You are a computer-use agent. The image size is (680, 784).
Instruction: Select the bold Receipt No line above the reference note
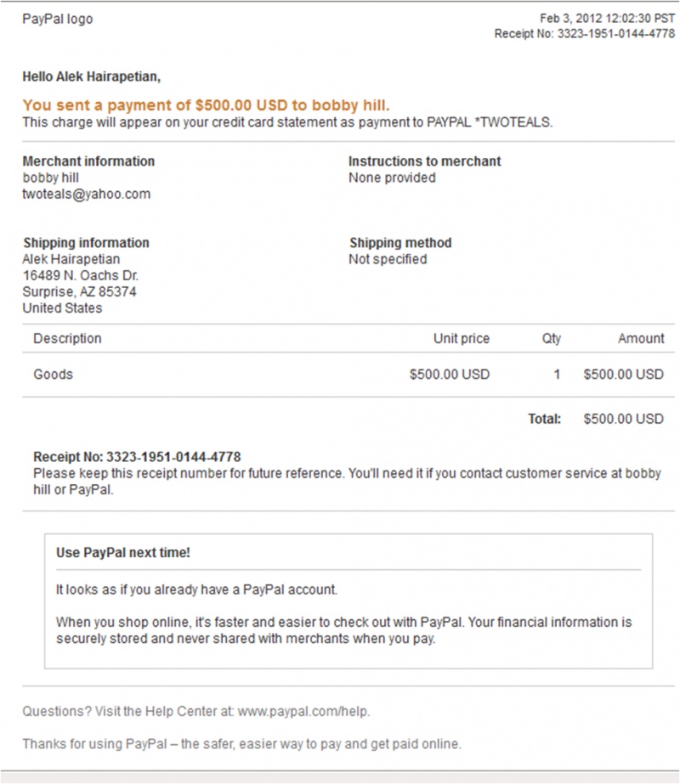137,456
